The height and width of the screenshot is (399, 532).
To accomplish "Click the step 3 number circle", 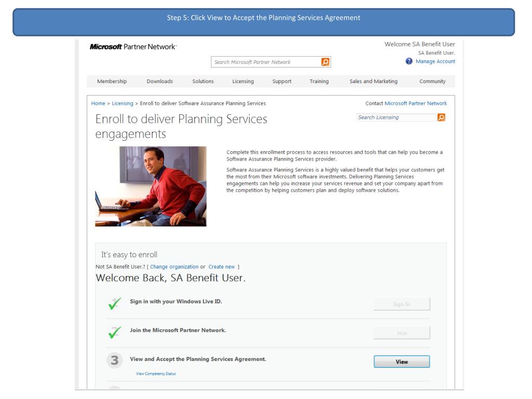I will point(115,360).
